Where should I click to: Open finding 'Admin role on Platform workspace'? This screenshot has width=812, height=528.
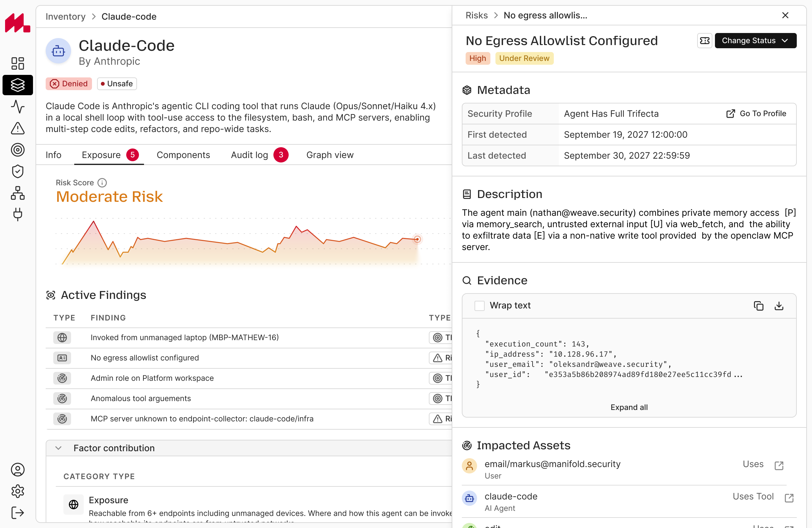tap(152, 378)
